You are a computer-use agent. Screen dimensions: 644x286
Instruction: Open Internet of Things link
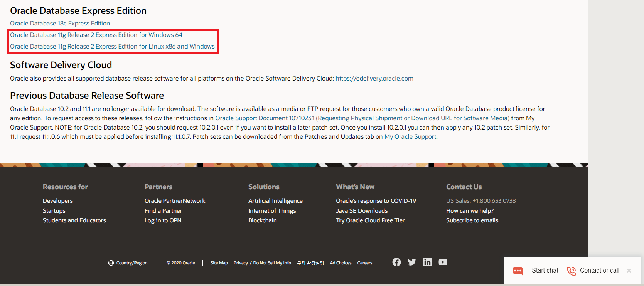click(272, 211)
